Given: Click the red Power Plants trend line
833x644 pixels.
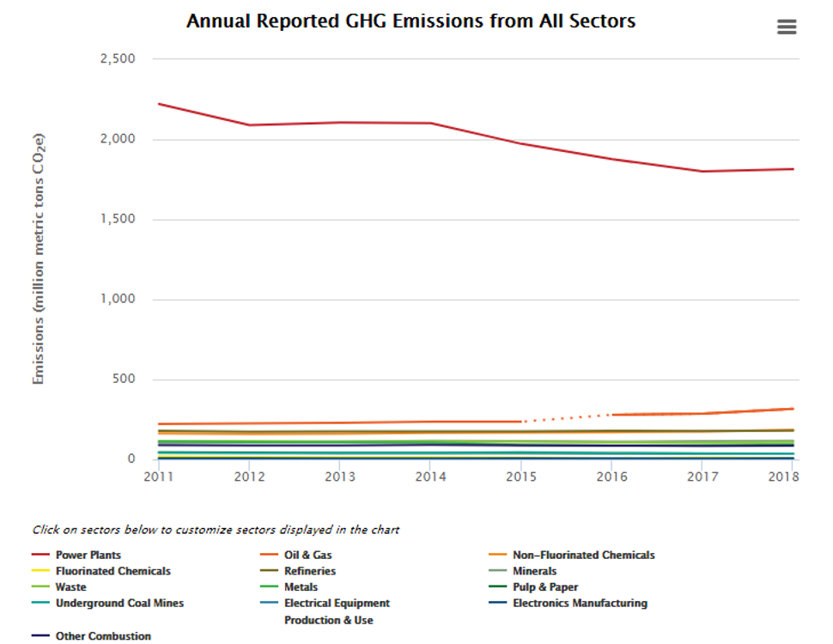Looking at the screenshot, I should pos(386,123).
